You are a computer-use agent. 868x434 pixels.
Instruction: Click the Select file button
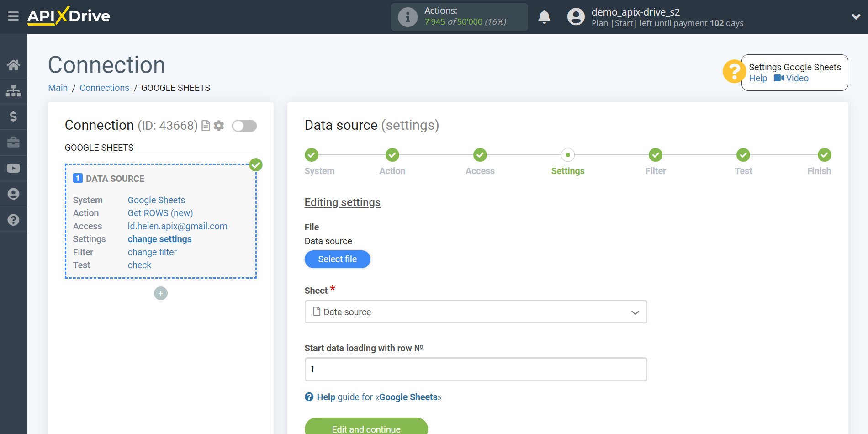[338, 259]
